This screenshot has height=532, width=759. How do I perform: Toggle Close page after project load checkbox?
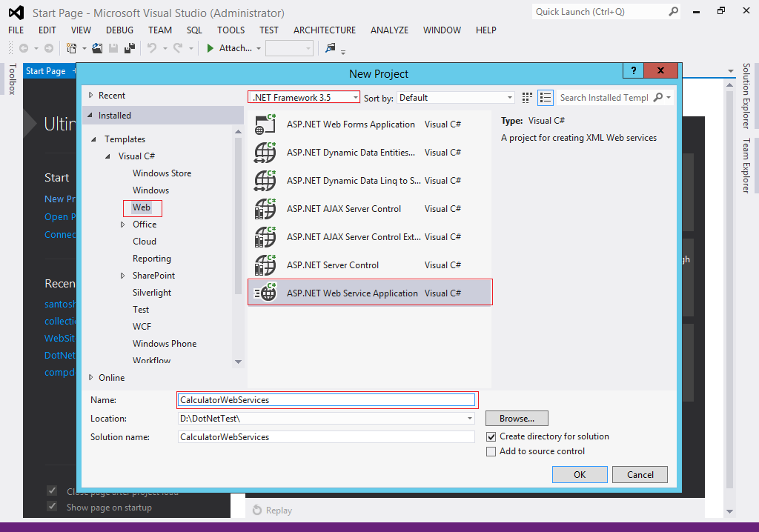click(52, 491)
